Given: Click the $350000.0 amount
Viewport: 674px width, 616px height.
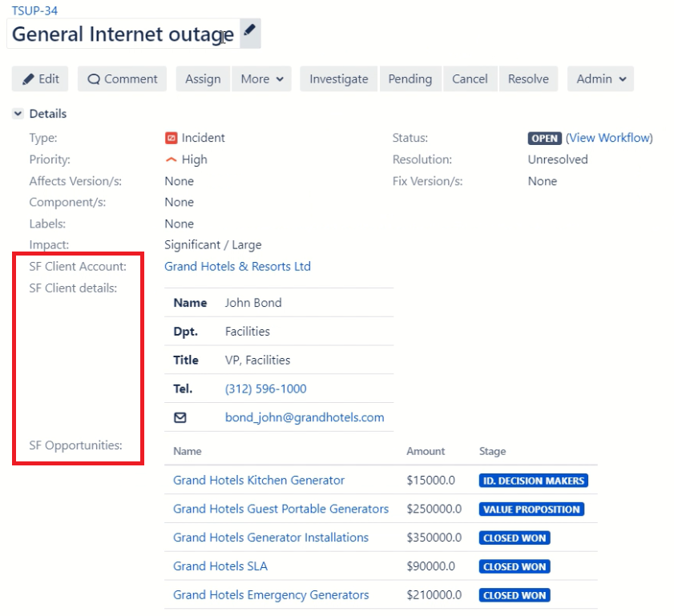Looking at the screenshot, I should [434, 537].
